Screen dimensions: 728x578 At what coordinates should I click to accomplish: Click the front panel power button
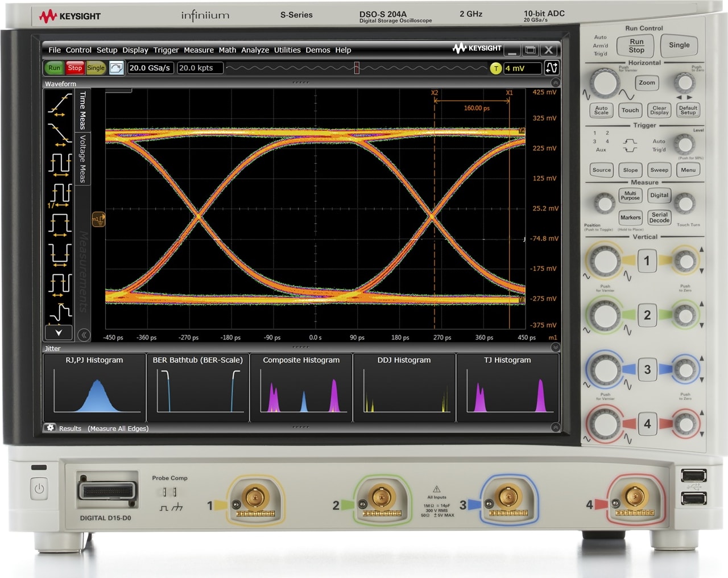[39, 488]
